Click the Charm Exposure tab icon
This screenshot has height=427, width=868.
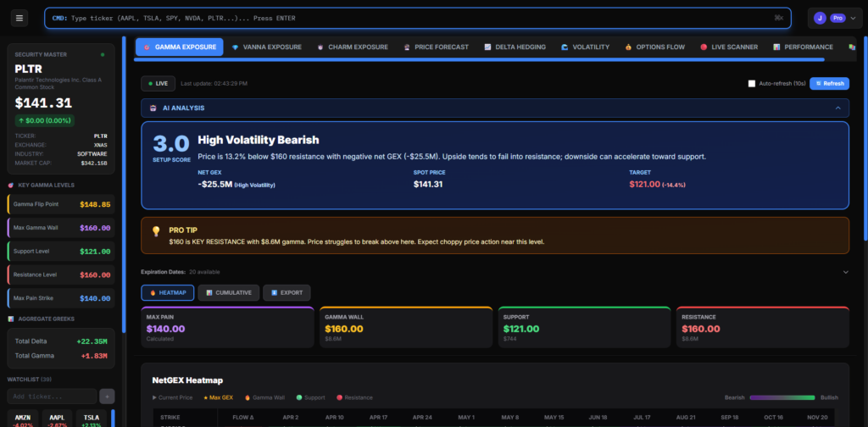[320, 47]
